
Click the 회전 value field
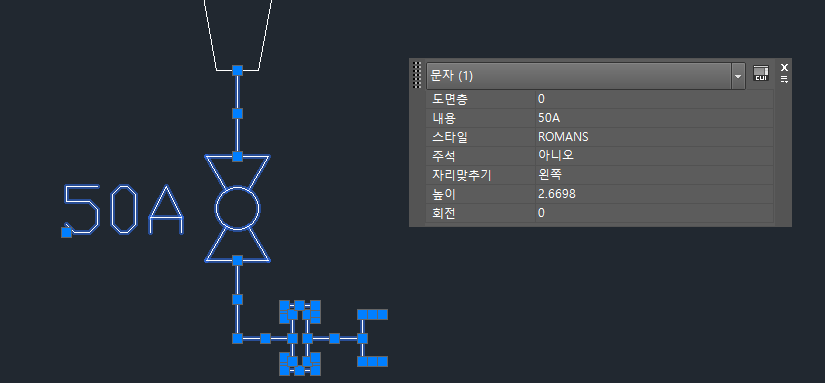654,213
